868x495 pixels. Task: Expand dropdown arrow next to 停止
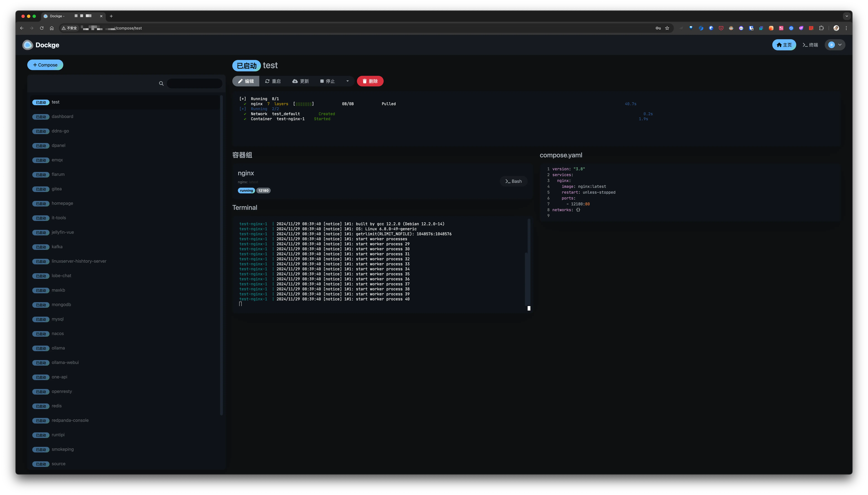tap(347, 81)
